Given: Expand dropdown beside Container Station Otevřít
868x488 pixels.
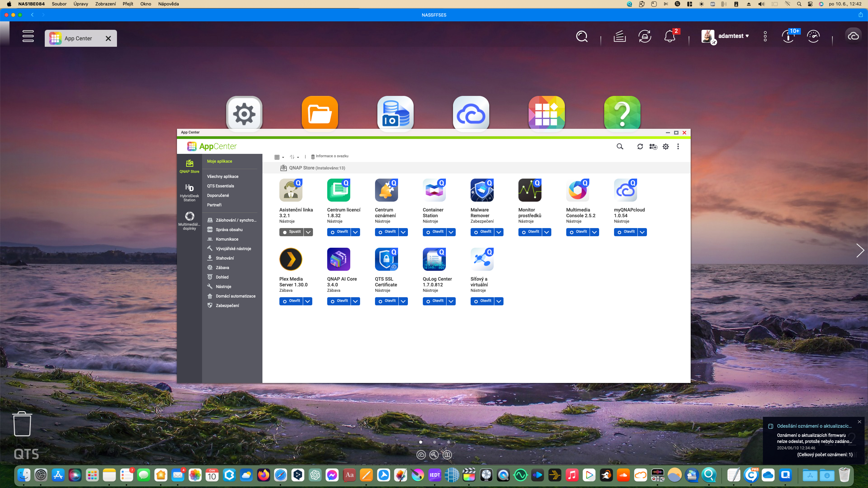Looking at the screenshot, I should tap(451, 232).
